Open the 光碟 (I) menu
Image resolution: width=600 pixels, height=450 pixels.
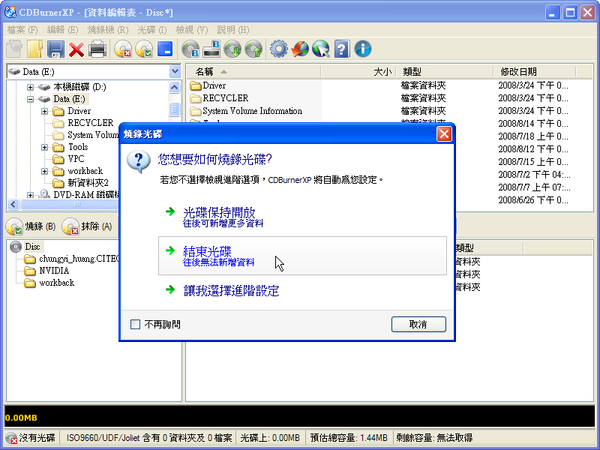tap(152, 30)
